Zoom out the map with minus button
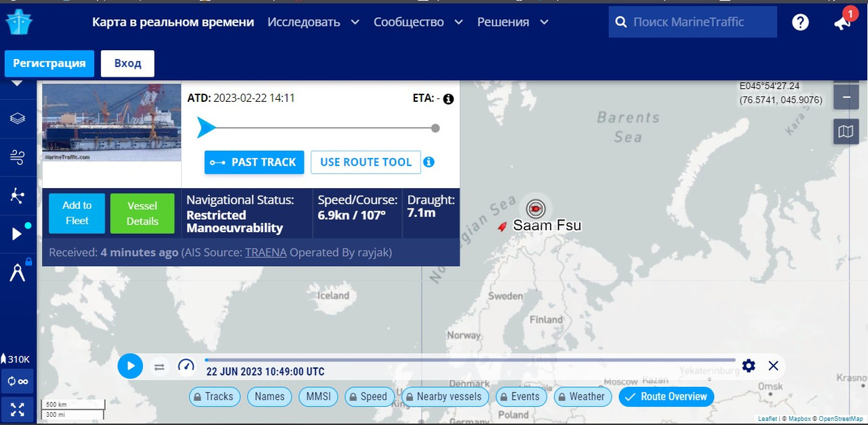This screenshot has height=425, width=868. [x=846, y=98]
